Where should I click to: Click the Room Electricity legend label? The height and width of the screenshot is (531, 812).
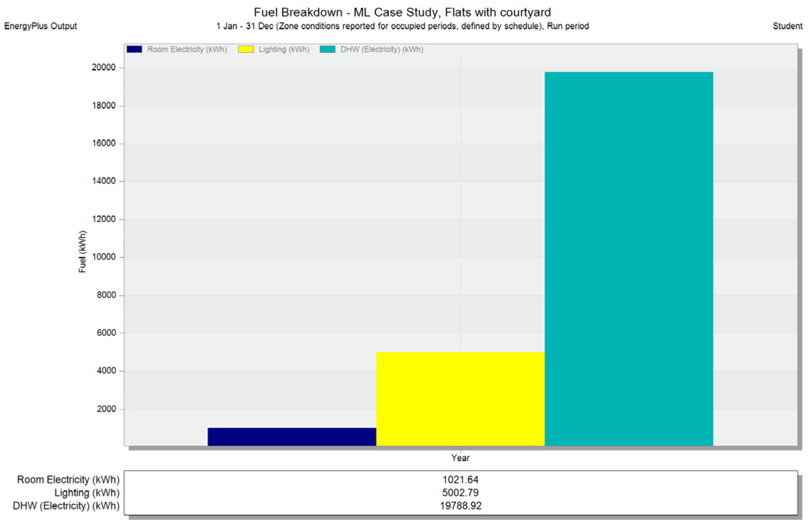(187, 50)
